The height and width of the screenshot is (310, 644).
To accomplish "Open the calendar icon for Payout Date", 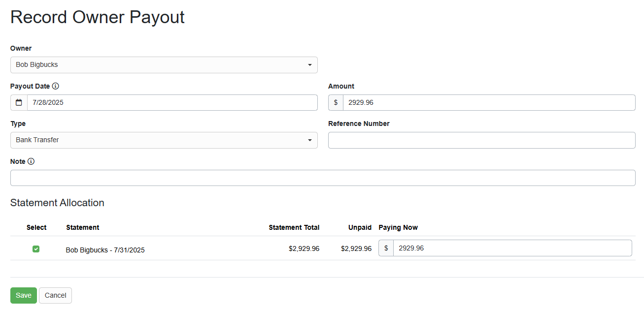I will tap(19, 102).
